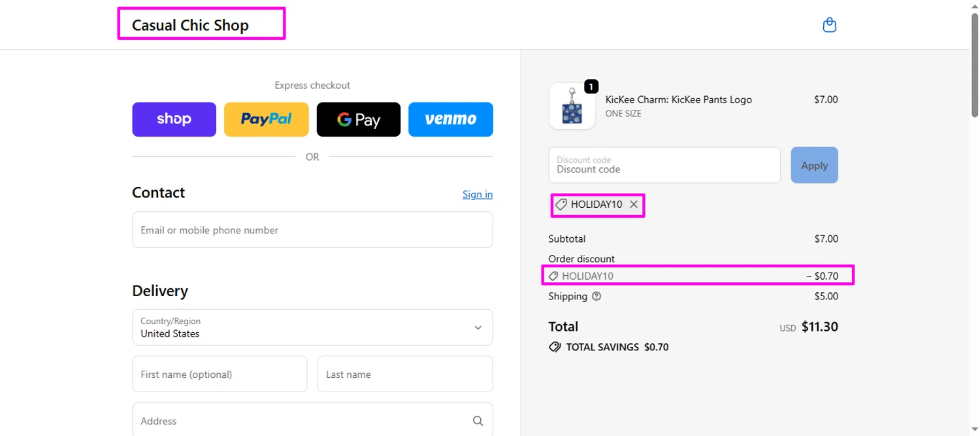Click the Shipping cost $5.00
This screenshot has height=436, width=980.
pyautogui.click(x=826, y=296)
